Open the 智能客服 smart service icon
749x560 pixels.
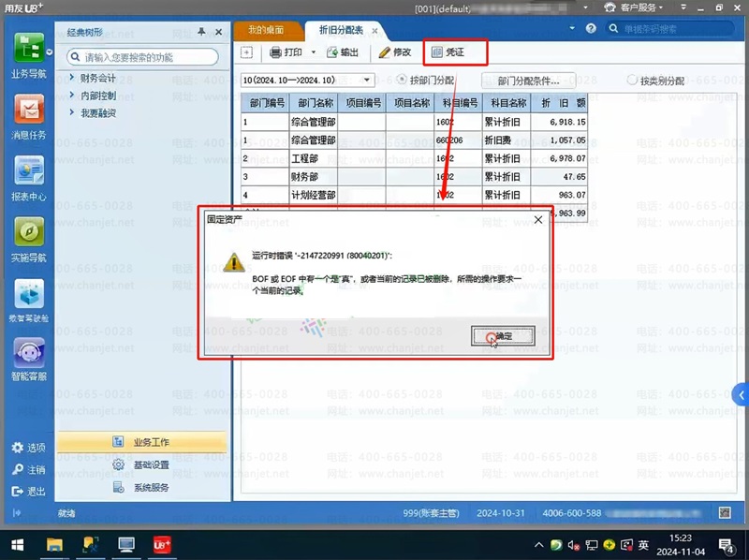(29, 353)
